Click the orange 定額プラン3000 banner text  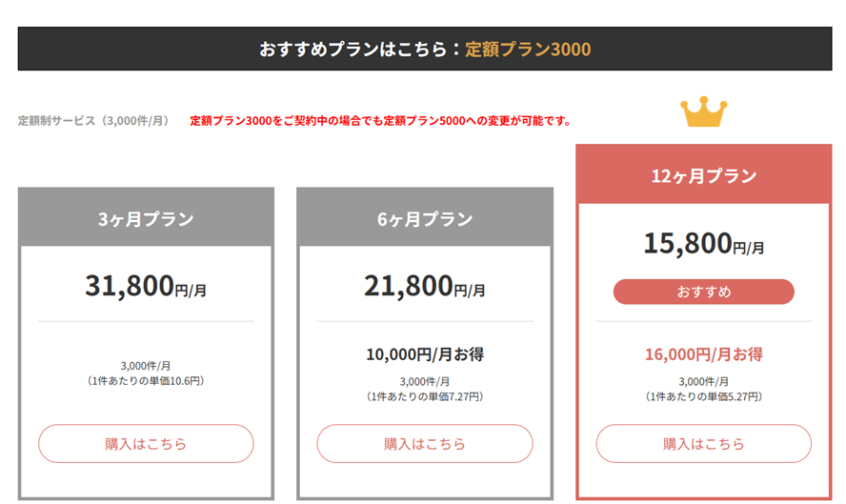(528, 50)
